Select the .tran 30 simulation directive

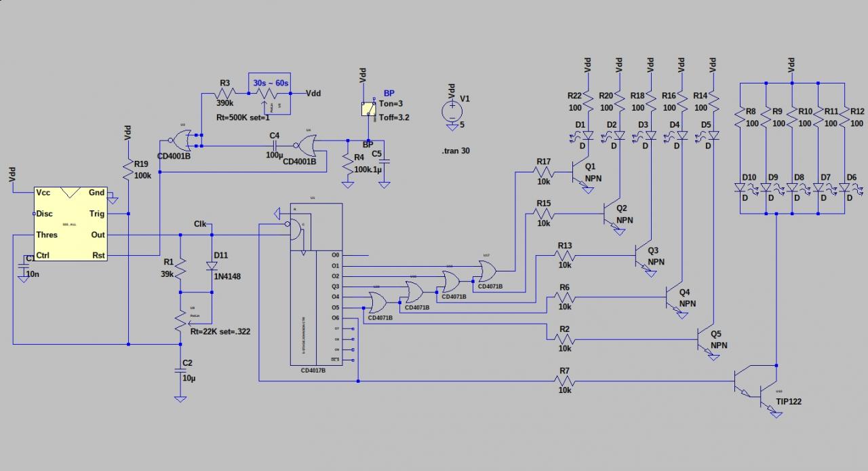[455, 151]
